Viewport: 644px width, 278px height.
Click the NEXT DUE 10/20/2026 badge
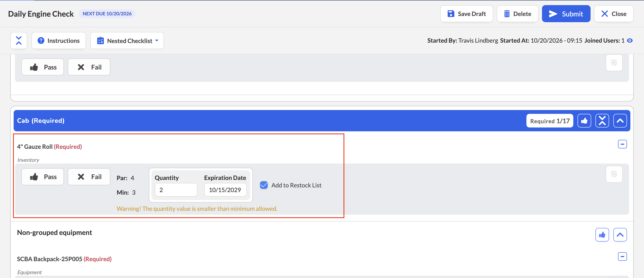pyautogui.click(x=107, y=14)
